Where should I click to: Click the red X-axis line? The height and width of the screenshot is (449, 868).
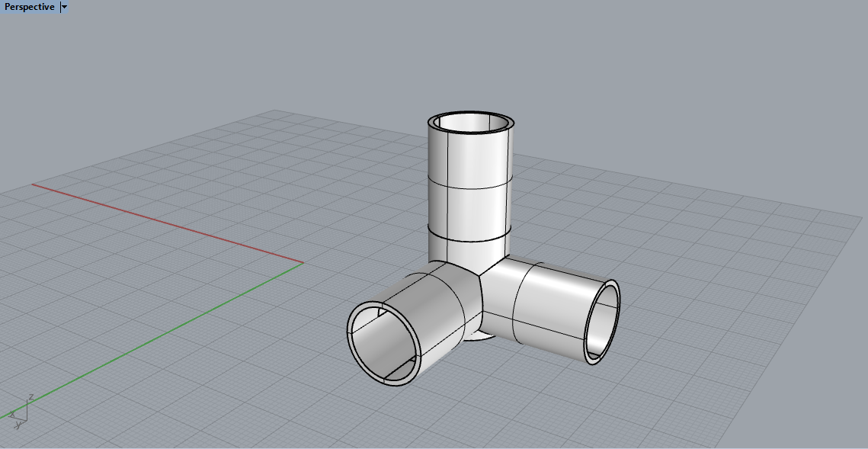(x=166, y=223)
